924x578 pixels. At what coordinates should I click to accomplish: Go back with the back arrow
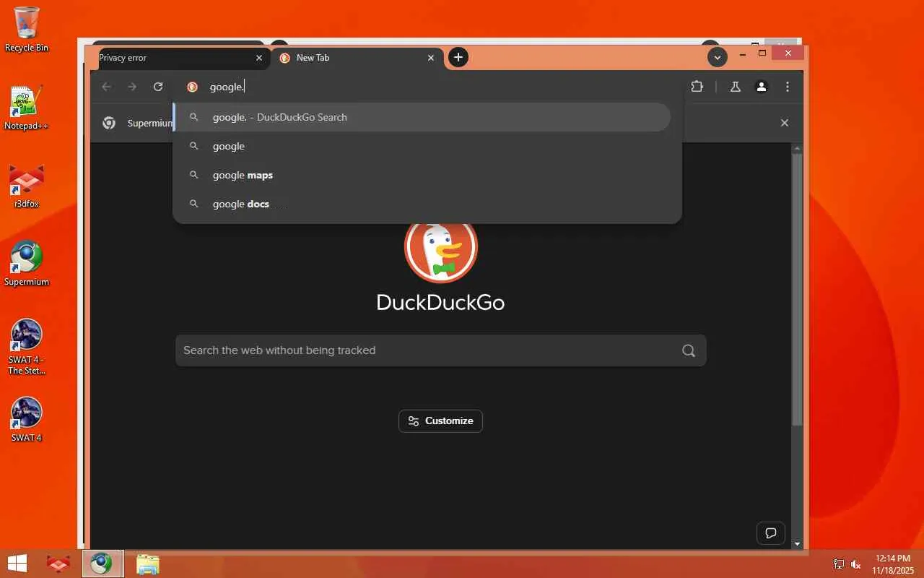[107, 87]
